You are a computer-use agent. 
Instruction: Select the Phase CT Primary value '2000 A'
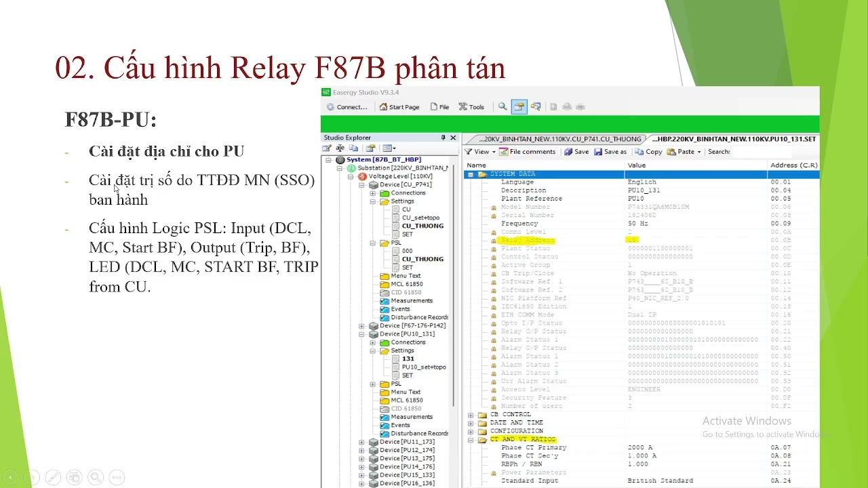point(640,448)
